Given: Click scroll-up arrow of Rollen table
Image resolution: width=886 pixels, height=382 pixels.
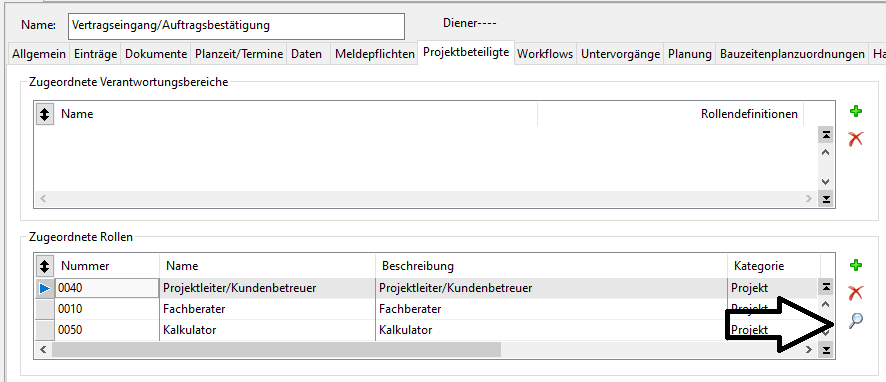Looking at the screenshot, I should 826,304.
